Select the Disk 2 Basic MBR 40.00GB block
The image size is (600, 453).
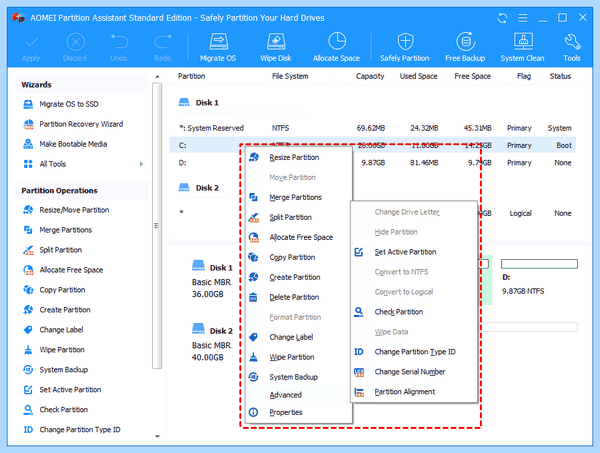click(212, 342)
